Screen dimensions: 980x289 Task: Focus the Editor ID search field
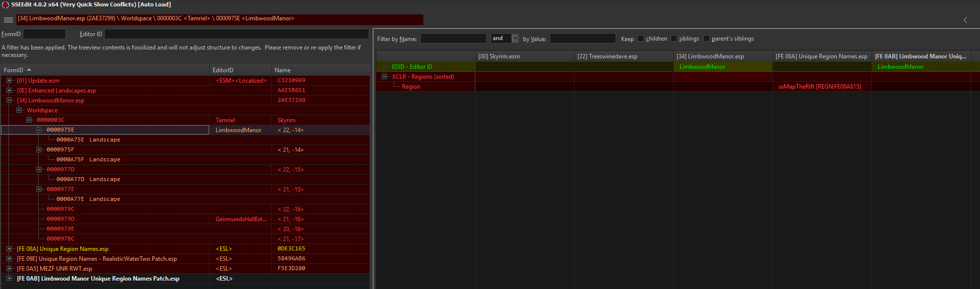pos(236,34)
